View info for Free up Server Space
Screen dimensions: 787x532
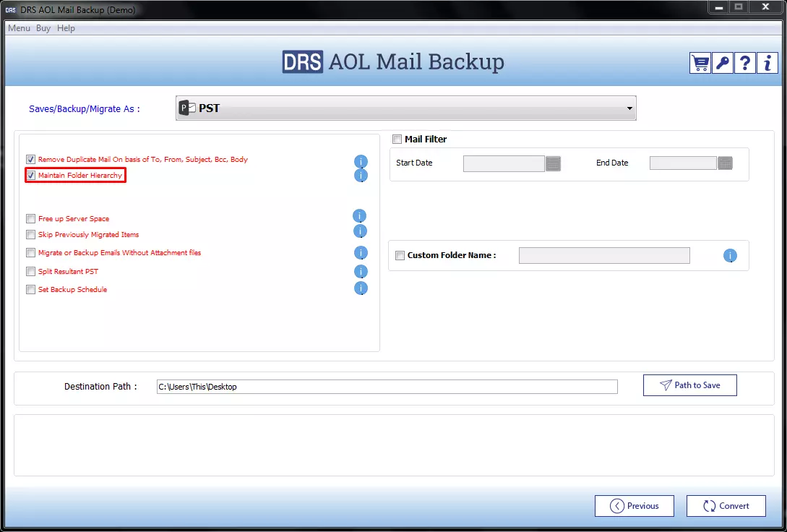359,216
